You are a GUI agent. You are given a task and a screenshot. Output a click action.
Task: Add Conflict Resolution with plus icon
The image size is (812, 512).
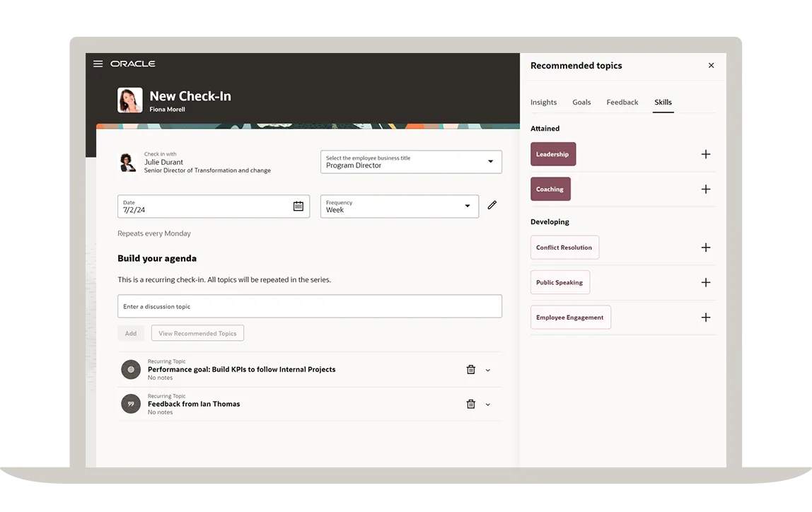[706, 248]
